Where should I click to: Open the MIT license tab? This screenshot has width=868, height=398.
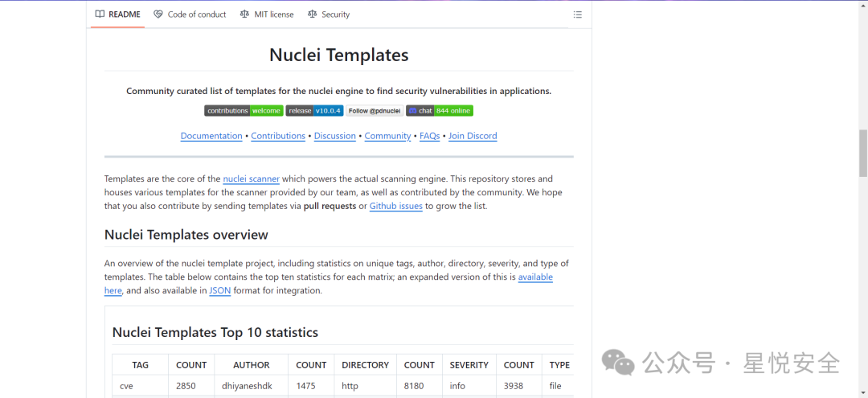pyautogui.click(x=267, y=14)
